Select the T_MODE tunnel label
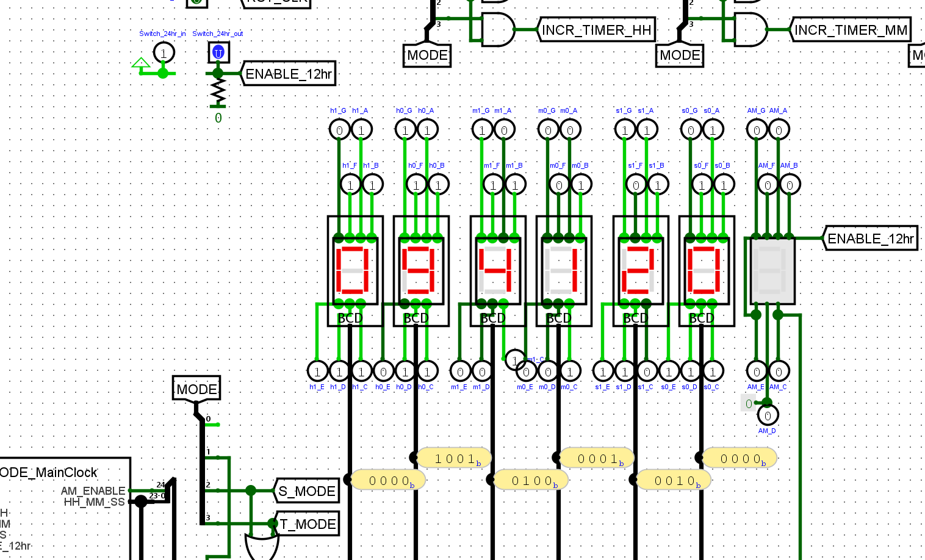This screenshot has height=560, width=925. (x=308, y=524)
